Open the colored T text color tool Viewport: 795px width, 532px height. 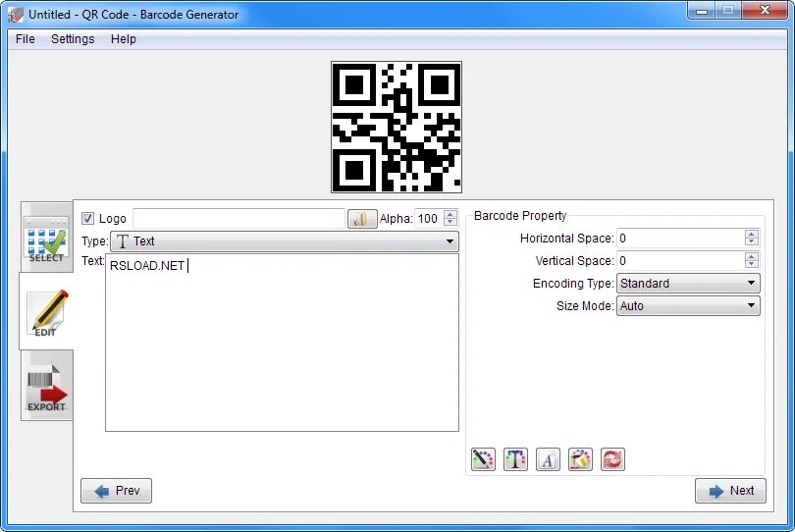(x=515, y=459)
